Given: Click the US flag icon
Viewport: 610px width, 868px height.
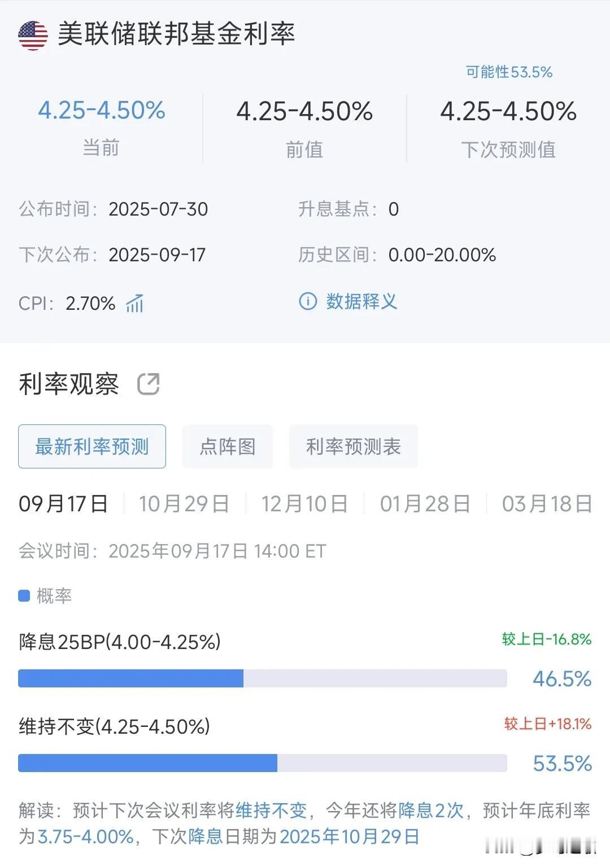Looking at the screenshot, I should [x=33, y=36].
